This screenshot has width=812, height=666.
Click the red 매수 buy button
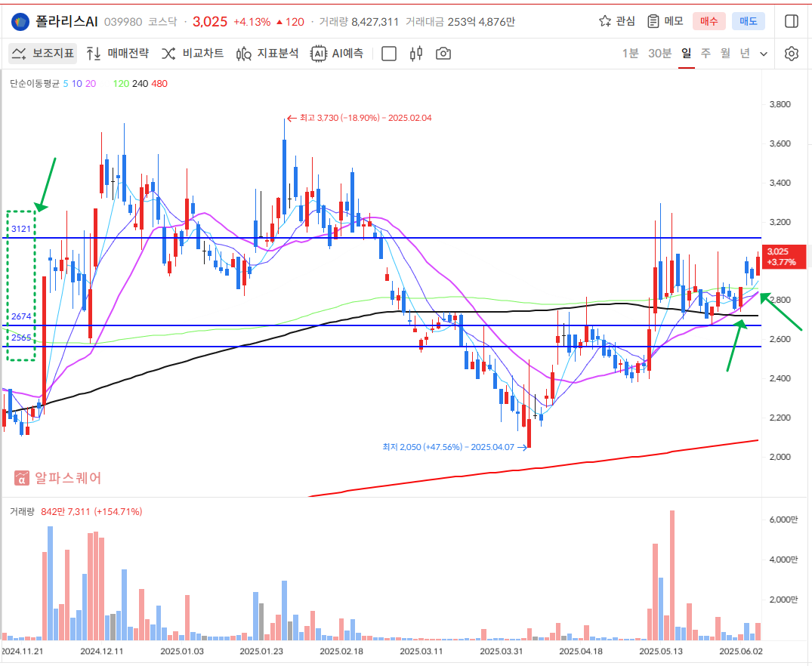tap(709, 21)
